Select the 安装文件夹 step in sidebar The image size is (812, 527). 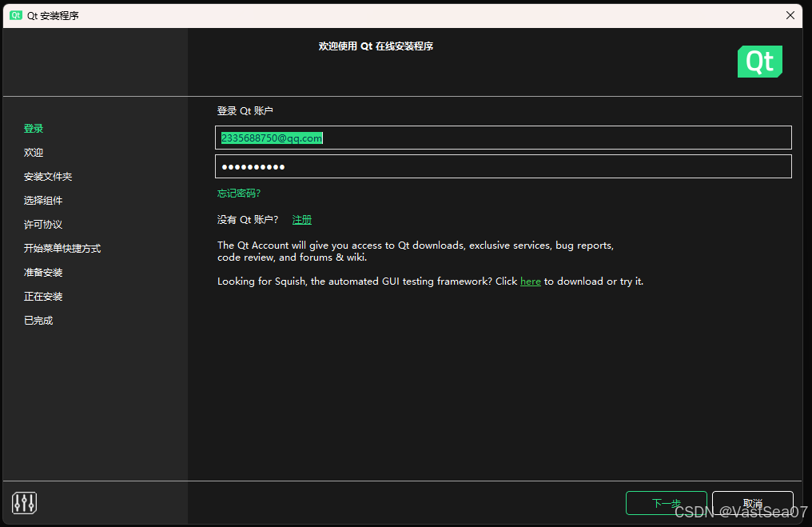coord(48,177)
